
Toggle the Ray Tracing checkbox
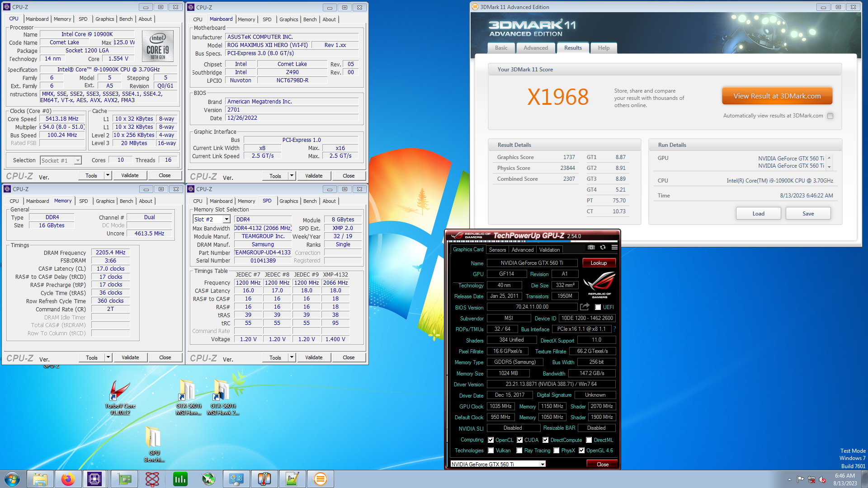(519, 450)
